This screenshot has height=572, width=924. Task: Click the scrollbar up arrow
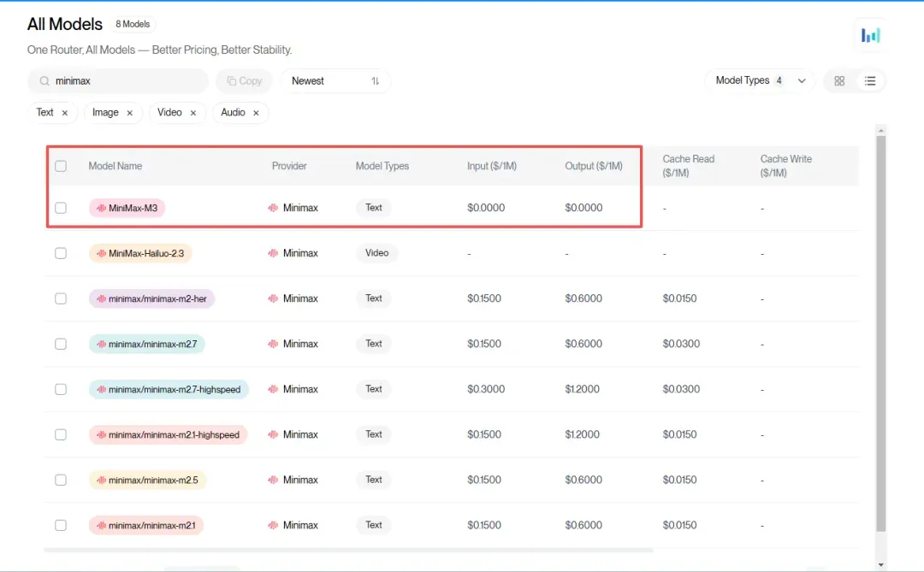point(880,130)
